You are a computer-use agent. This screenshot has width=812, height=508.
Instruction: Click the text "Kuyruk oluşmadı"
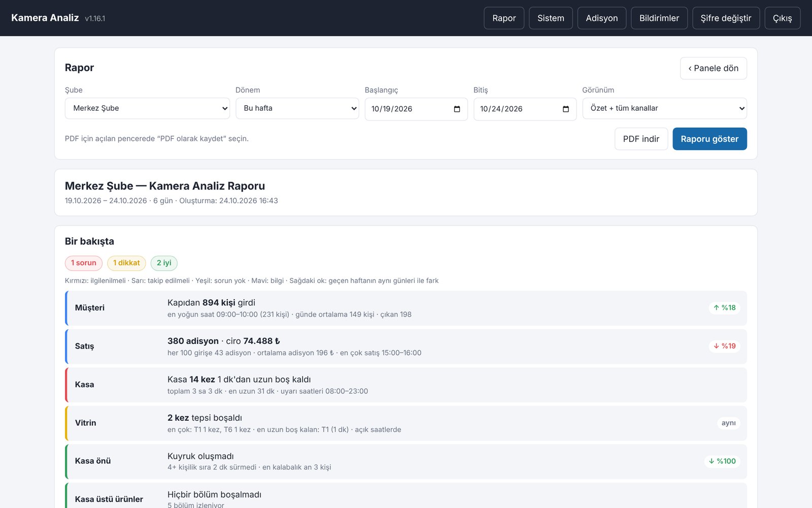point(200,456)
